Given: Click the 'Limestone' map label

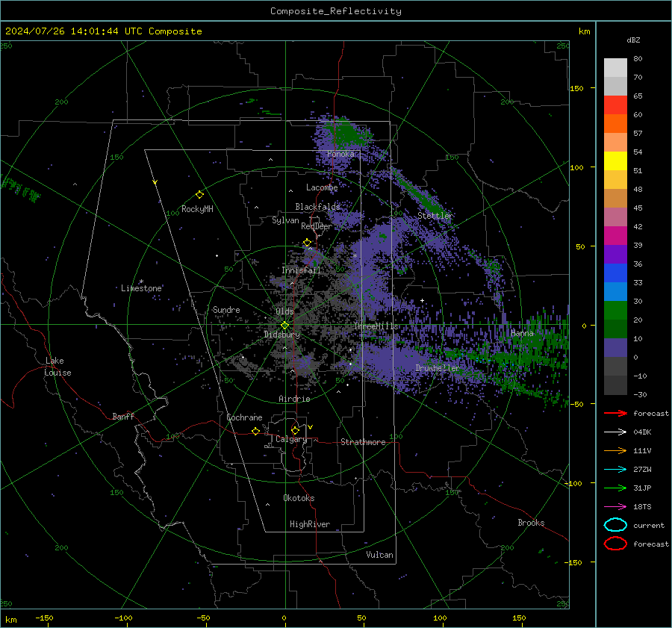Looking at the screenshot, I should 141,288.
